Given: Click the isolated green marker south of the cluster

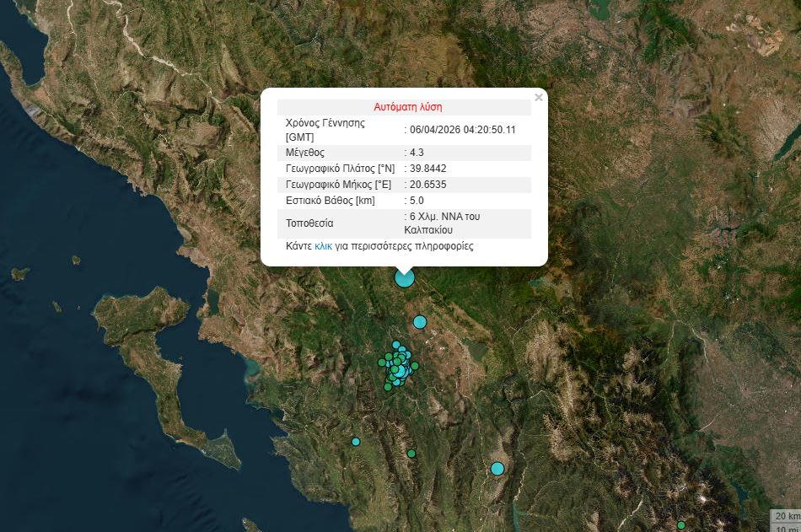Looking at the screenshot, I should pyautogui.click(x=411, y=454).
